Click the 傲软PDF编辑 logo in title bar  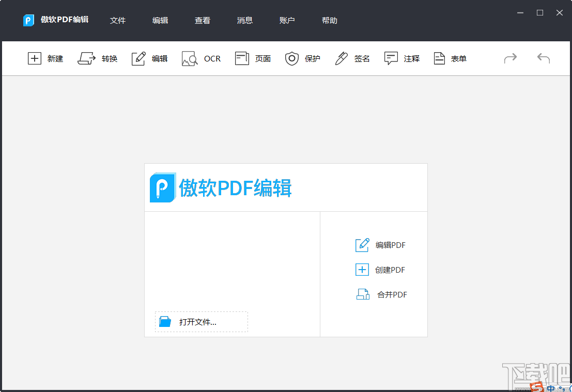(x=28, y=20)
